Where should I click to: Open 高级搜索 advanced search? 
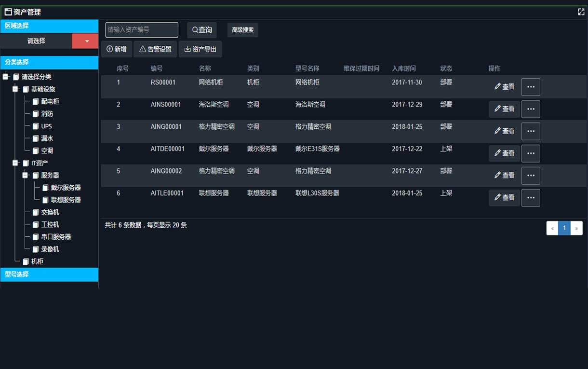coord(243,30)
